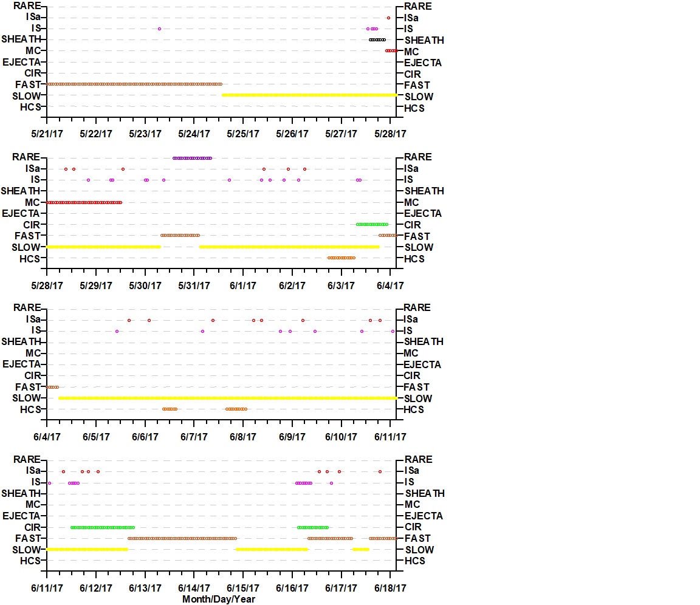700x605 pixels.
Task: Click the yellow SLOW band starting 5/25/17
Action: pos(309,95)
